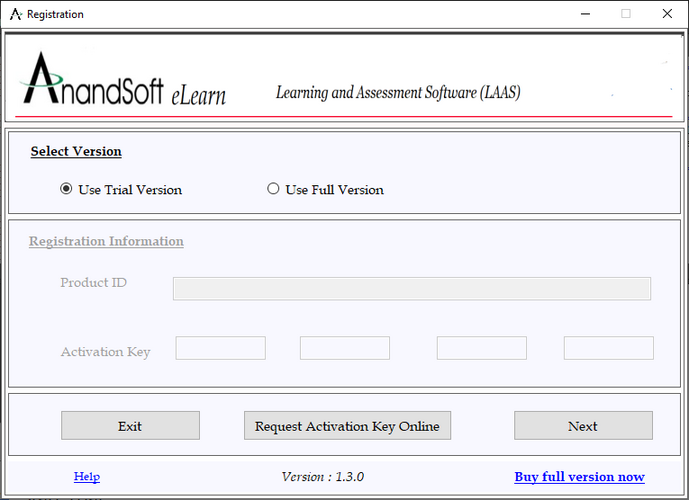The image size is (689, 500).
Task: Click the fourth Activation Key box
Action: point(608,348)
